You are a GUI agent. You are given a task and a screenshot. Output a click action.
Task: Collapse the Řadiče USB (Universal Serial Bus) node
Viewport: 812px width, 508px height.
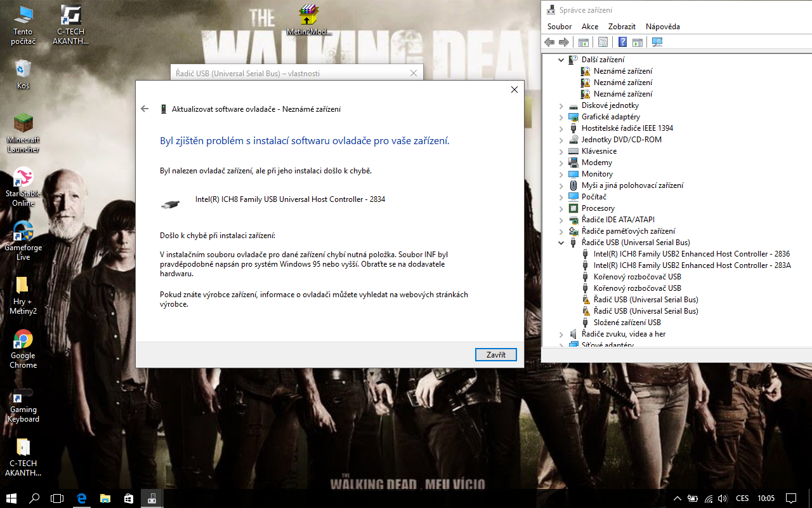(561, 243)
